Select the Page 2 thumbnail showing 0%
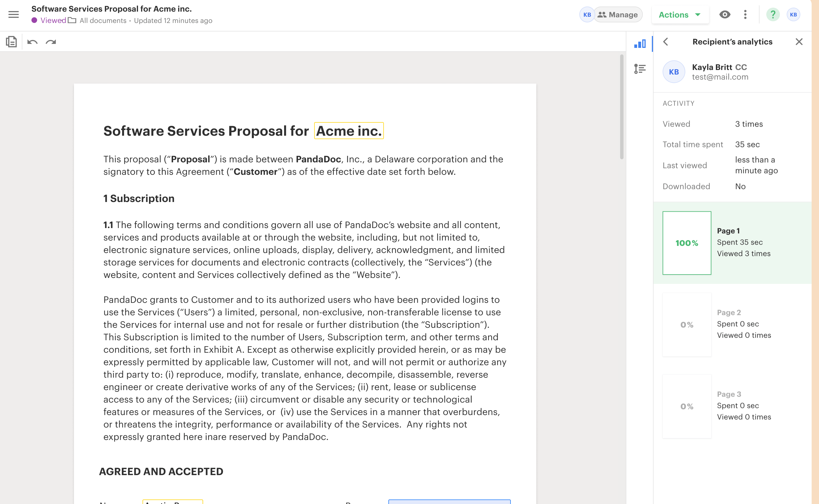The image size is (819, 504). click(x=687, y=325)
